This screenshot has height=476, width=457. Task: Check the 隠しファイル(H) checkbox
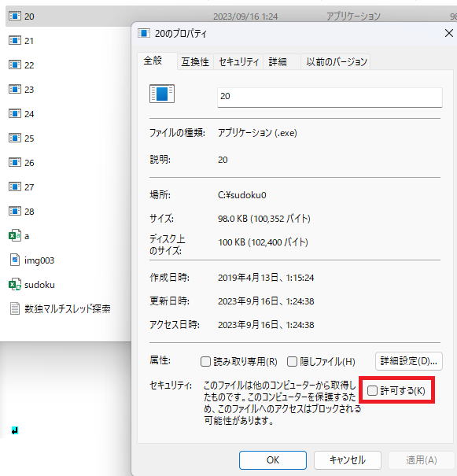[x=292, y=362]
